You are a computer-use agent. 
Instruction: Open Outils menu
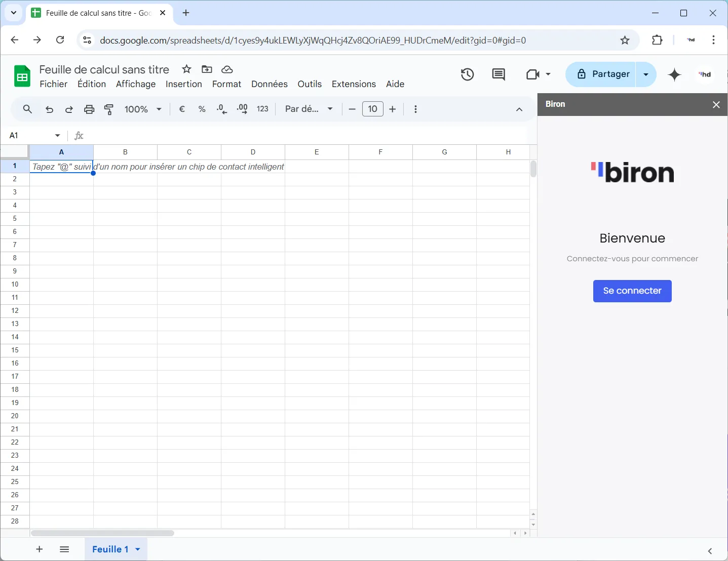click(x=310, y=84)
